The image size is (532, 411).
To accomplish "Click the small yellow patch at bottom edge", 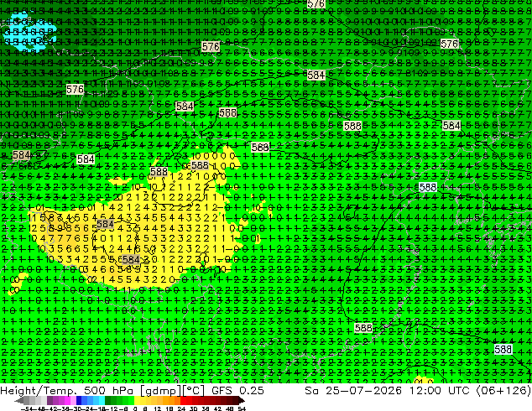I will [x=423, y=380].
